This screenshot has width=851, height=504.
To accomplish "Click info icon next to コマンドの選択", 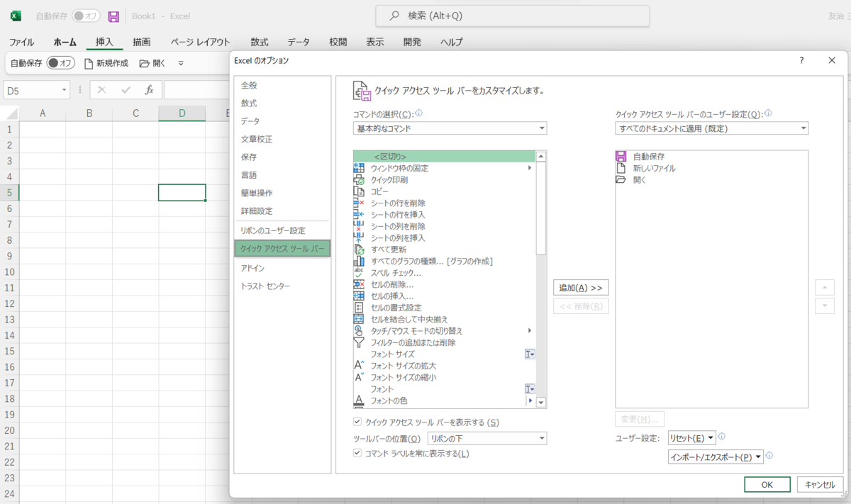I will coord(418,113).
